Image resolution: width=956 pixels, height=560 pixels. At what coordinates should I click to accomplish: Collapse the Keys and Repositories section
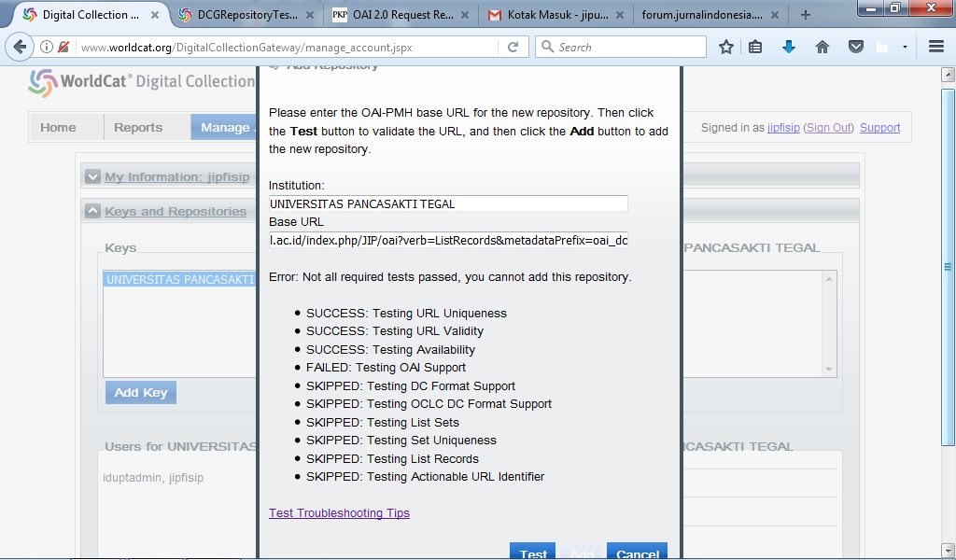click(x=92, y=211)
